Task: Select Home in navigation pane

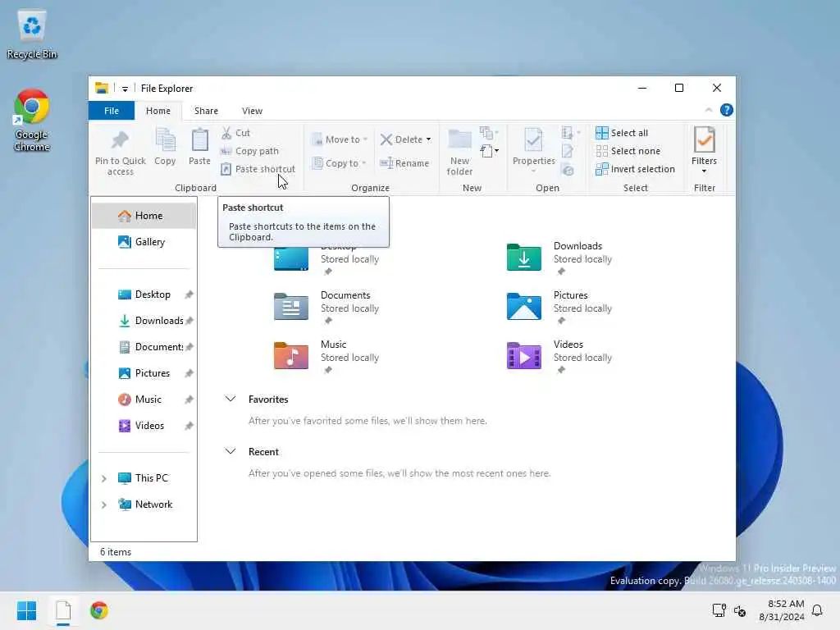Action: 144,216
